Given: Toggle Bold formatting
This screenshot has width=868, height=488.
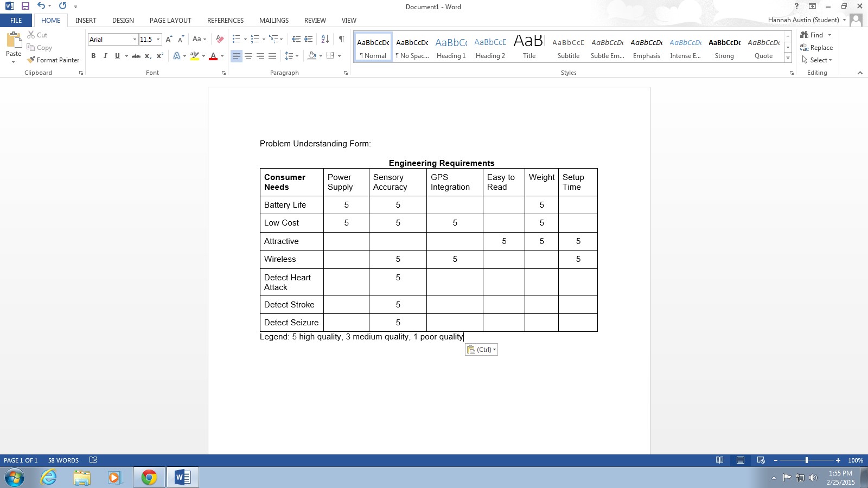Looking at the screenshot, I should pos(93,56).
